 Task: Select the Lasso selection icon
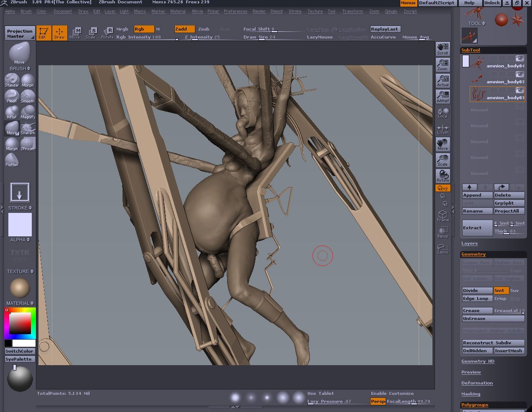tap(442, 249)
